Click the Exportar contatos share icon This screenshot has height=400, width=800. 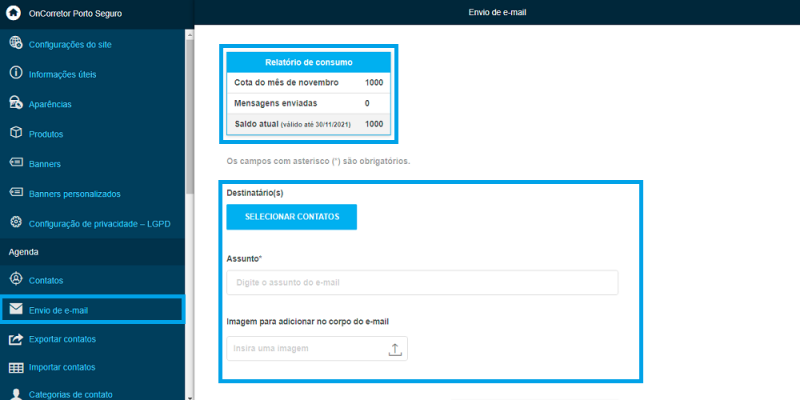pos(16,339)
